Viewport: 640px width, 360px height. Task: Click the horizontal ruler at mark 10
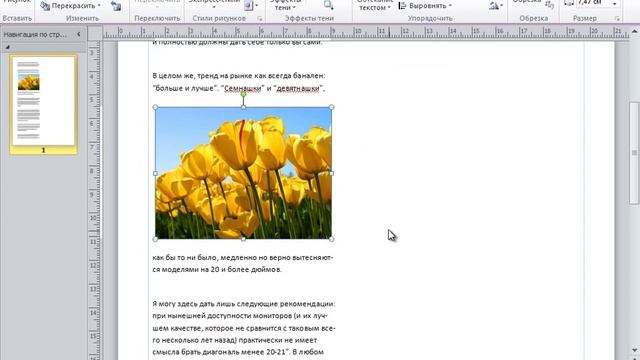pos(358,32)
